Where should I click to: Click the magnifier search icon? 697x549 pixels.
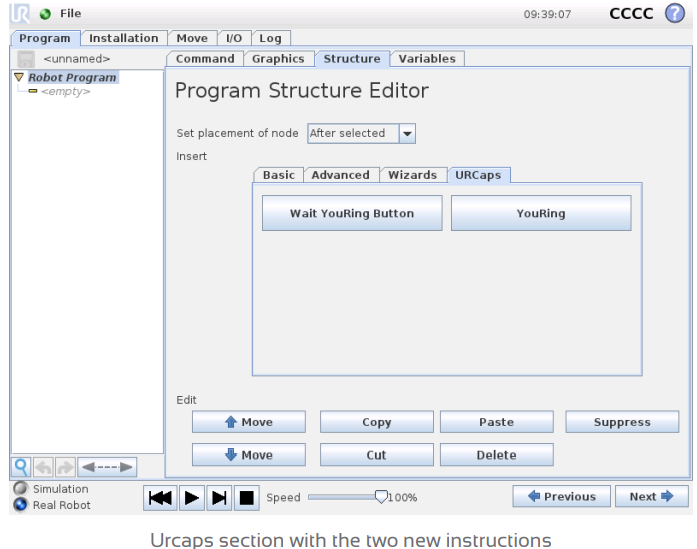(x=21, y=467)
